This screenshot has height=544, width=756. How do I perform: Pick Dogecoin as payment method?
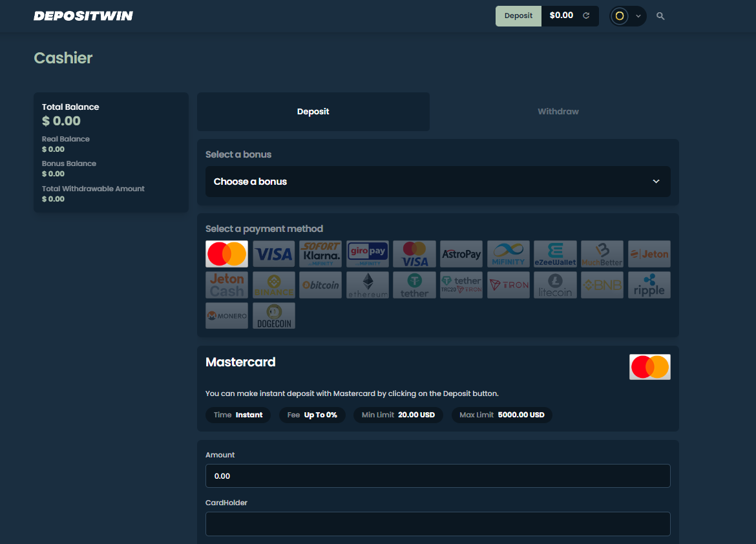[x=273, y=315]
